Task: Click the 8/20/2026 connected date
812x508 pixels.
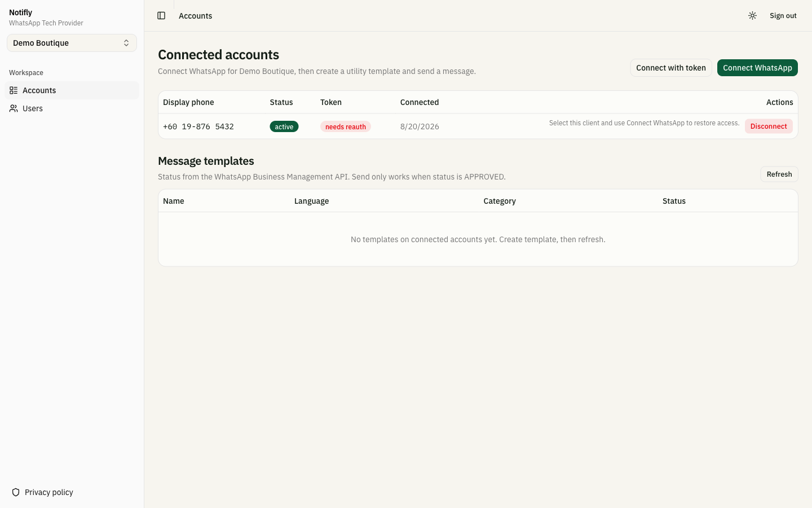Action: (420, 126)
